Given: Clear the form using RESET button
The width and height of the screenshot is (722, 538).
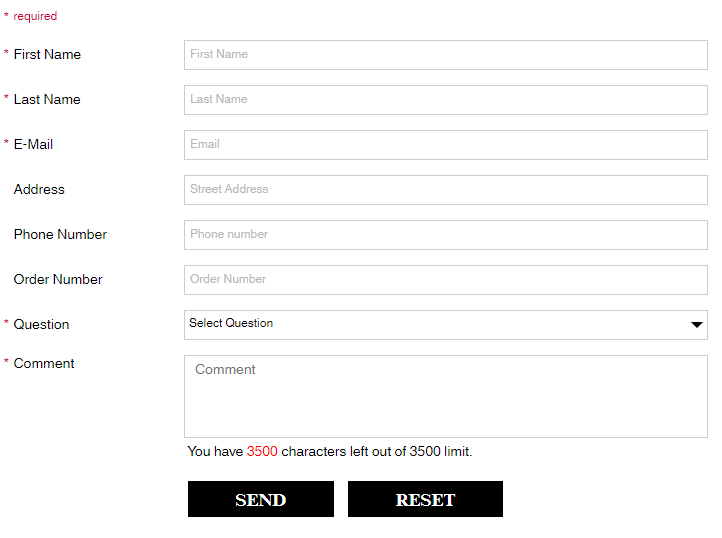Looking at the screenshot, I should pyautogui.click(x=425, y=499).
